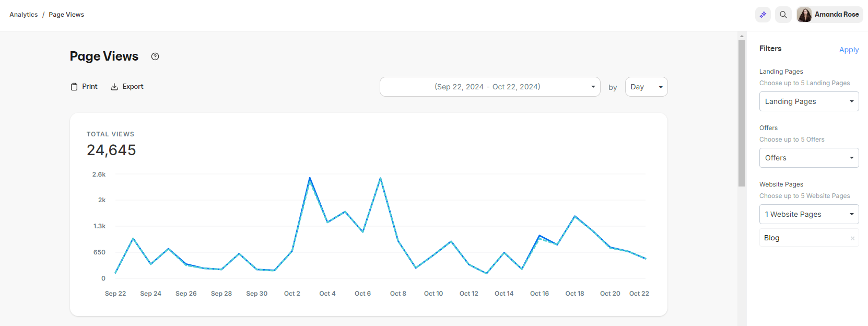Click the 1.3k y-axis label
868x326 pixels.
pos(99,226)
